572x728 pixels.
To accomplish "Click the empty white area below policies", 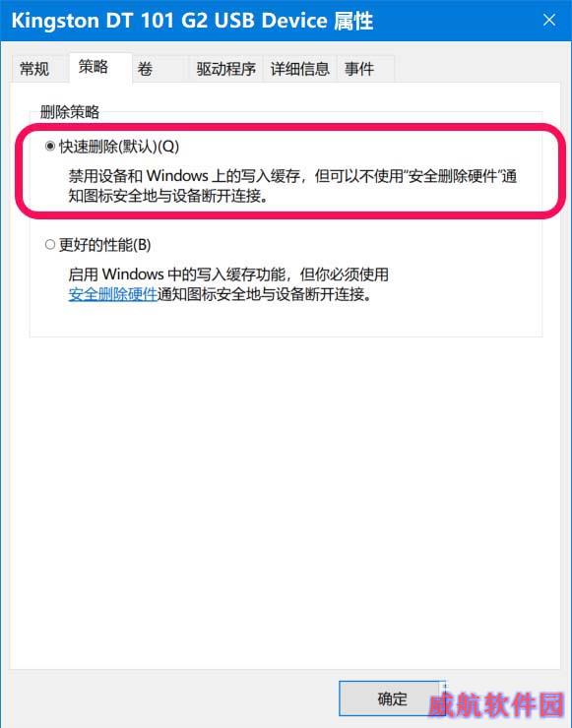I will pyautogui.click(x=286, y=502).
